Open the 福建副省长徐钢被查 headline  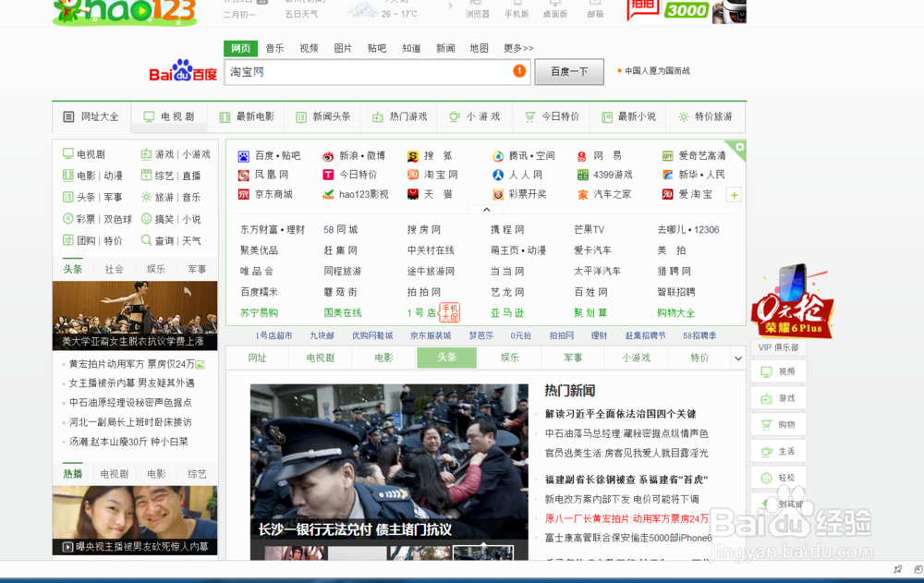pyautogui.click(x=626, y=480)
